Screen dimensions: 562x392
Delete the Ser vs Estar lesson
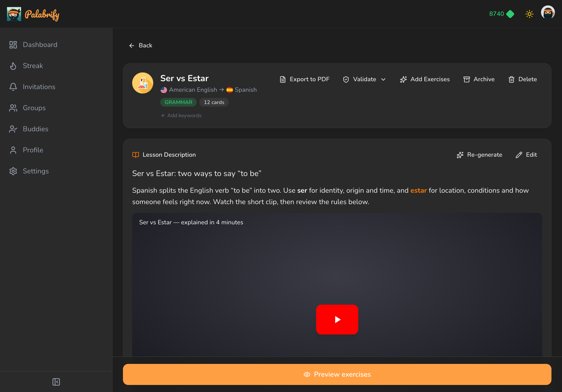click(522, 79)
